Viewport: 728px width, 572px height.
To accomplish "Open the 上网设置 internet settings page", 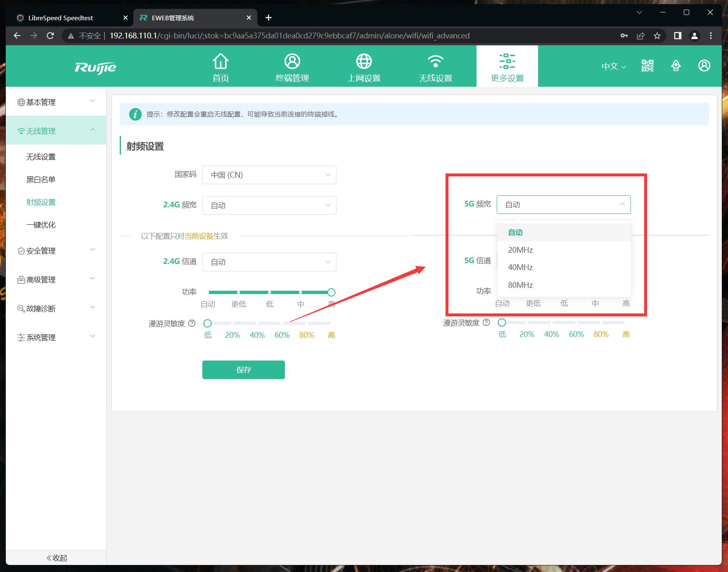I will tap(364, 67).
